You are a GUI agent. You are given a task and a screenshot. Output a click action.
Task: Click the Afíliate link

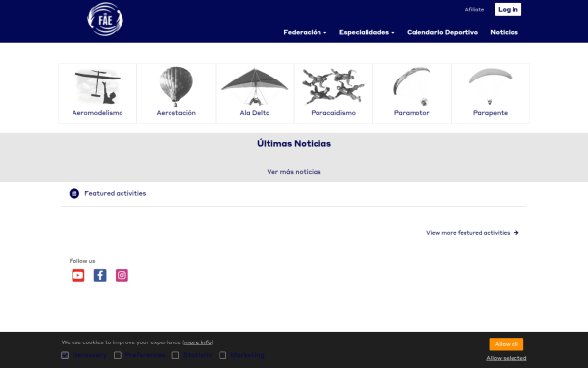474,10
